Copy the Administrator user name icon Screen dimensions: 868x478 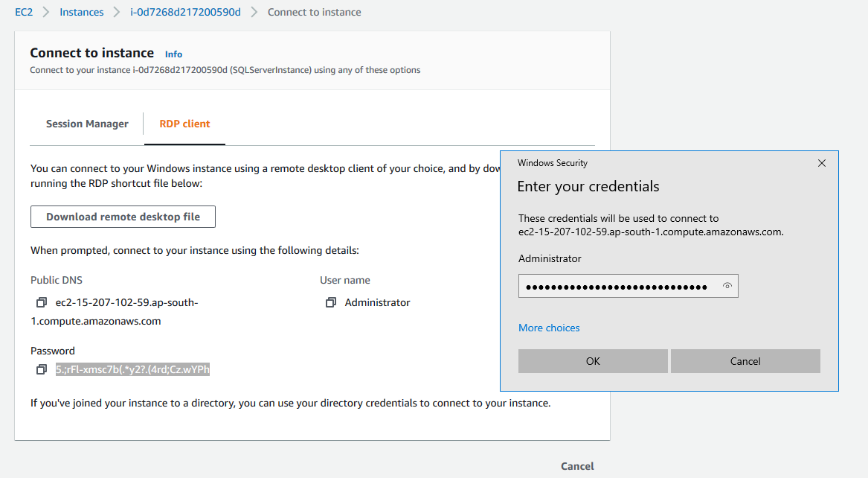[x=331, y=303]
